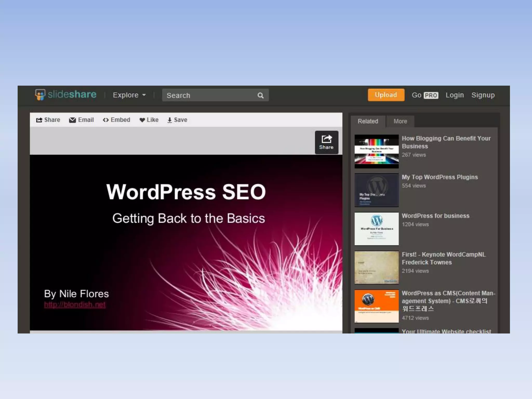532x399 pixels.
Task: Click the Go PRO badge
Action: pos(431,95)
